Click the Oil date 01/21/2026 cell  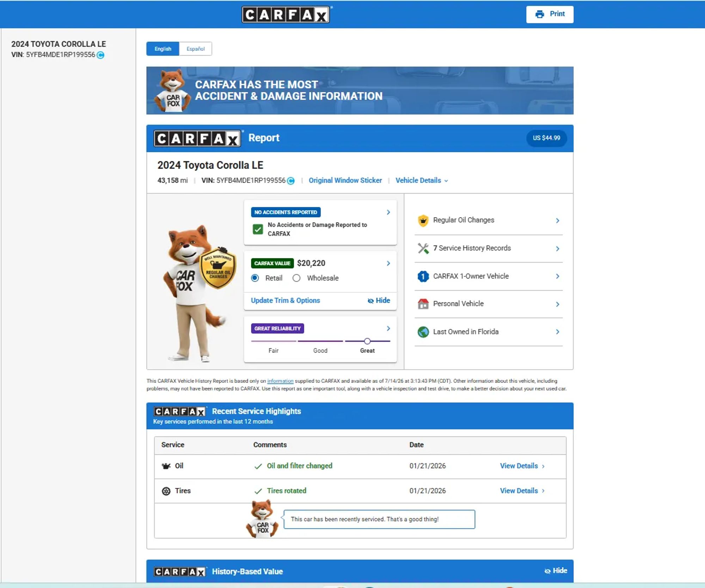(428, 466)
